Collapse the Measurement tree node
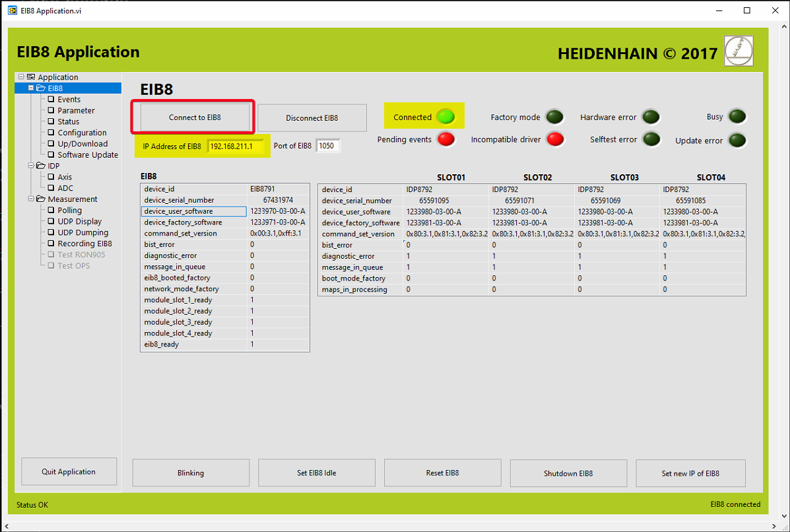 (31, 199)
